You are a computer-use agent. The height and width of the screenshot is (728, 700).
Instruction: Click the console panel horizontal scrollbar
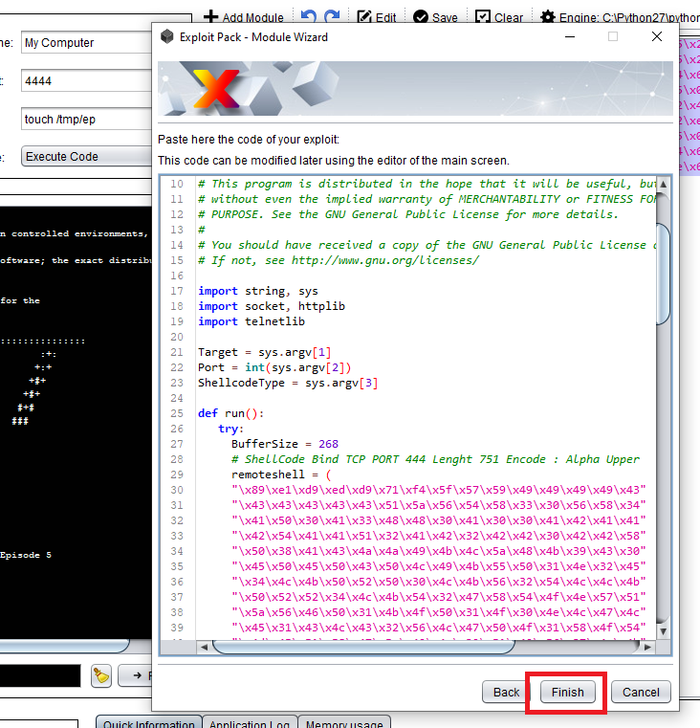[64, 646]
